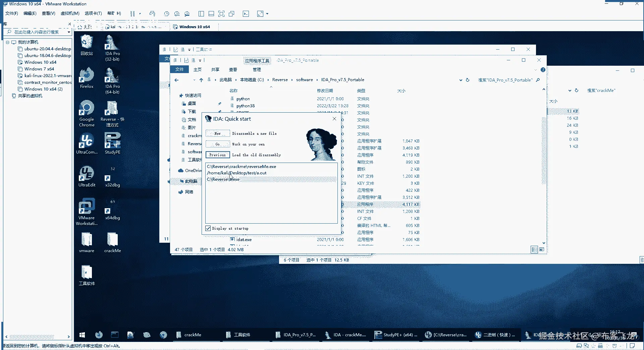Click the Reverse breadcrumb in address bar
Screen dimensions: 644x350
(280, 80)
